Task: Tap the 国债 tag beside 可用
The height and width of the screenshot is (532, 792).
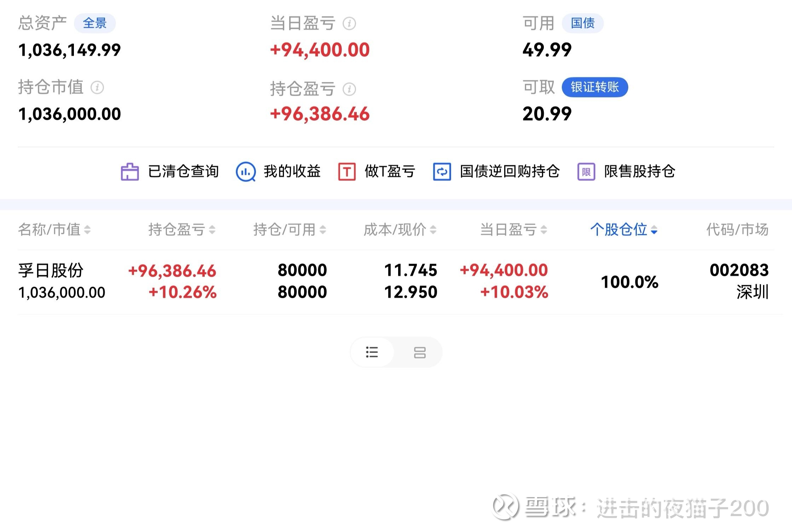Action: tap(583, 23)
